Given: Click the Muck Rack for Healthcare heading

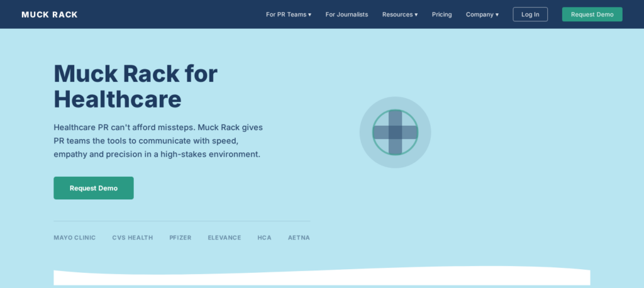Looking at the screenshot, I should (x=135, y=86).
